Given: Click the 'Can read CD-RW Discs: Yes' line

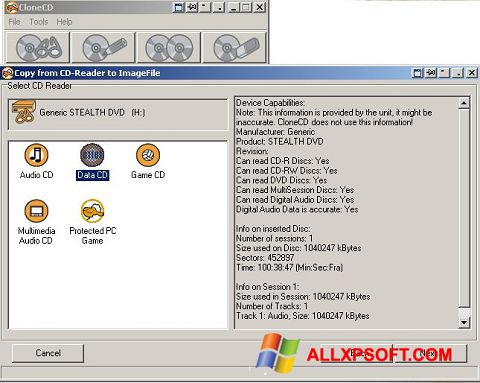Looking at the screenshot, I should (x=287, y=171).
